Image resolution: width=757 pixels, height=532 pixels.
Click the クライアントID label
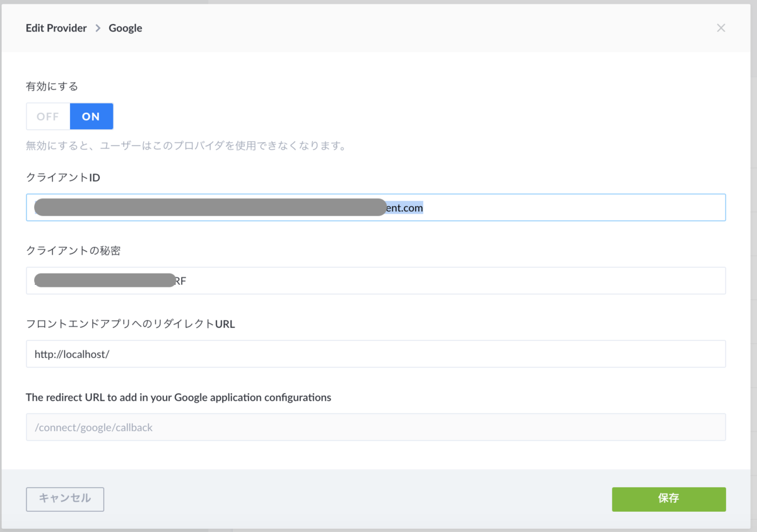tap(63, 178)
